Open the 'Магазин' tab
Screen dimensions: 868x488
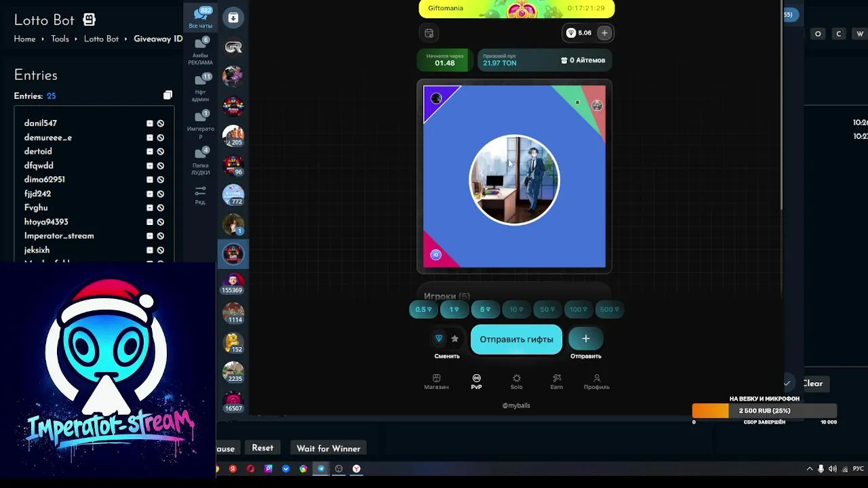pyautogui.click(x=436, y=382)
